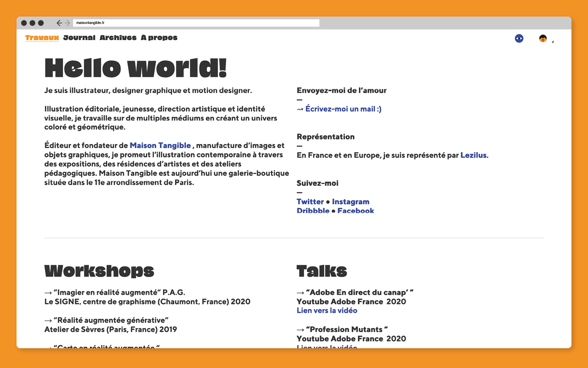Open the Travaux menu item

(42, 38)
